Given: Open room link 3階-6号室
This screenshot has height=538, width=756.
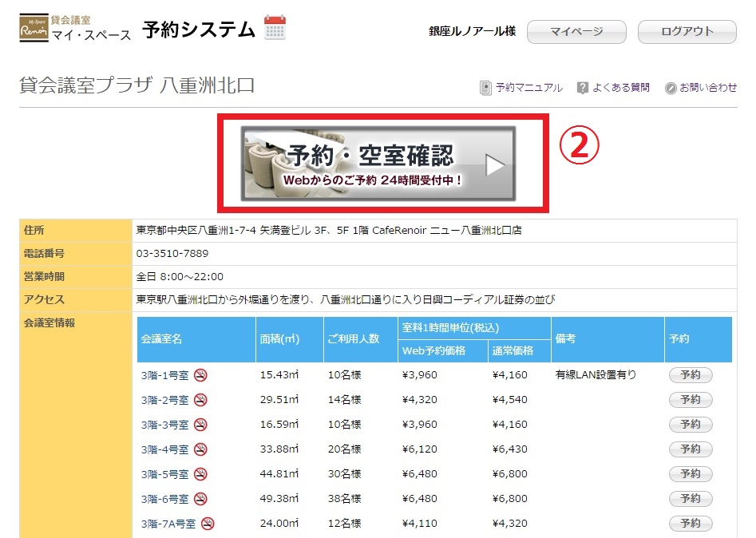Looking at the screenshot, I should click(x=165, y=500).
